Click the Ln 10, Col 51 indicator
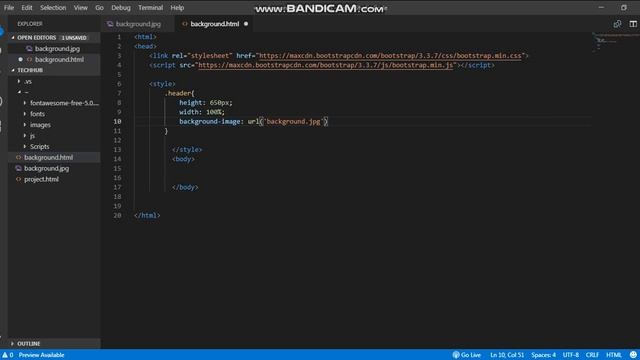Screen dimensions: 640x360 pos(507,355)
